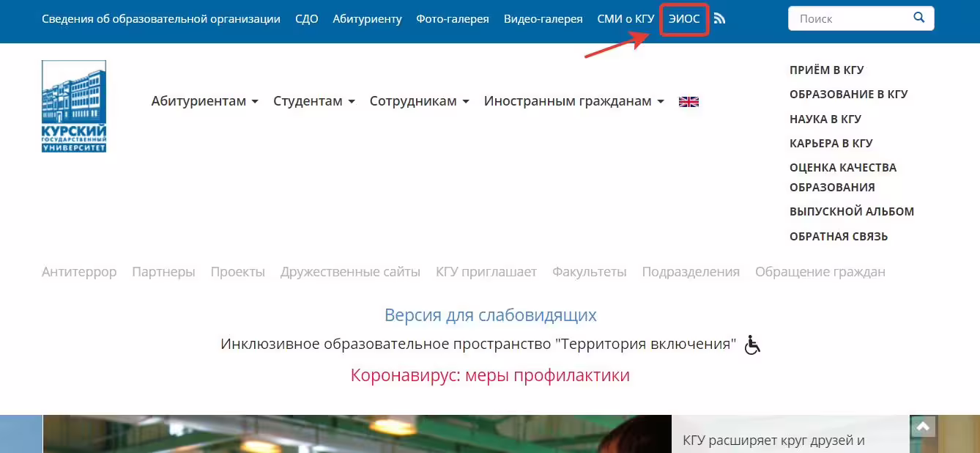The width and height of the screenshot is (980, 453).
Task: Open ВЫПУСКНОЙ АЛЬБОМ
Action: [852, 212]
